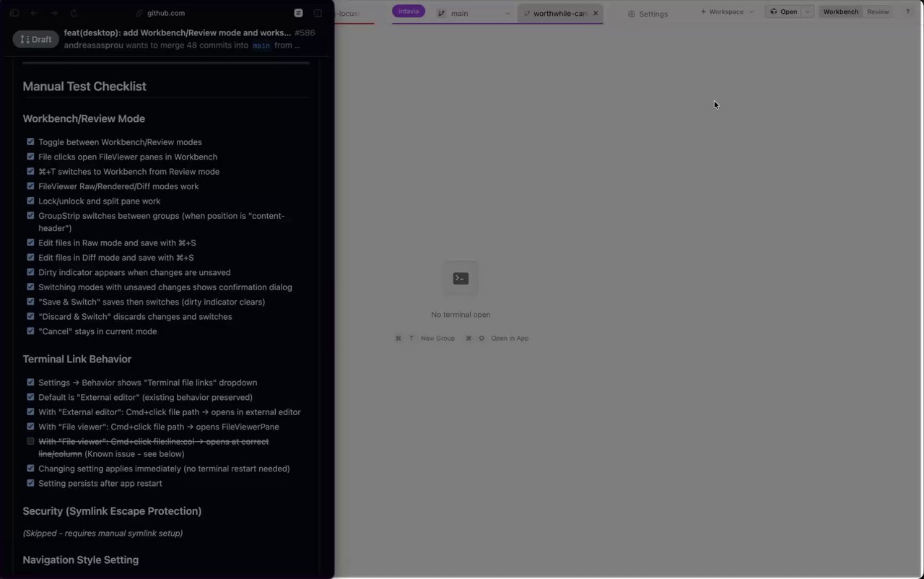
Task: Expand the main branch dropdown chevron
Action: click(507, 14)
